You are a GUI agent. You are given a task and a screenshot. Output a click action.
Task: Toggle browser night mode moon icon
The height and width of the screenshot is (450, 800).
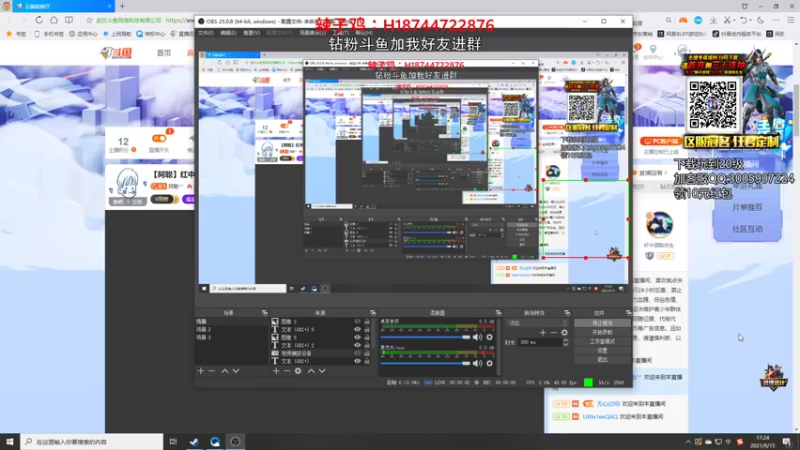[x=761, y=20]
